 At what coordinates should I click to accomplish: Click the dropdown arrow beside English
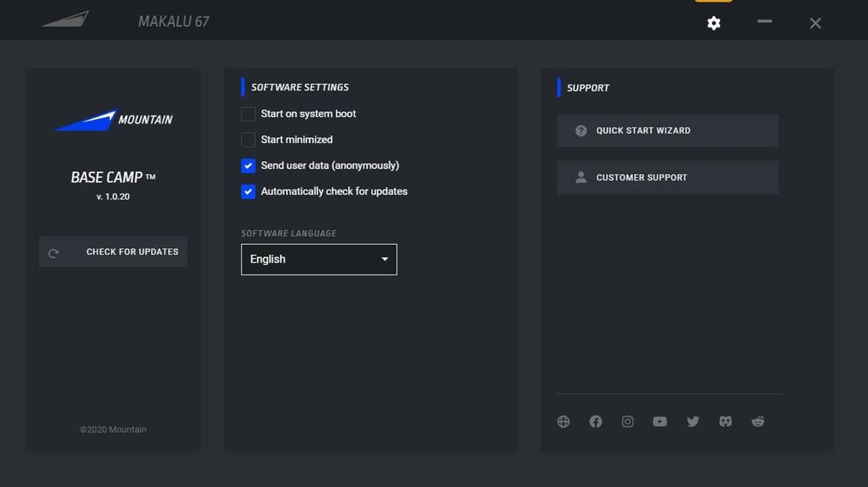(x=384, y=259)
